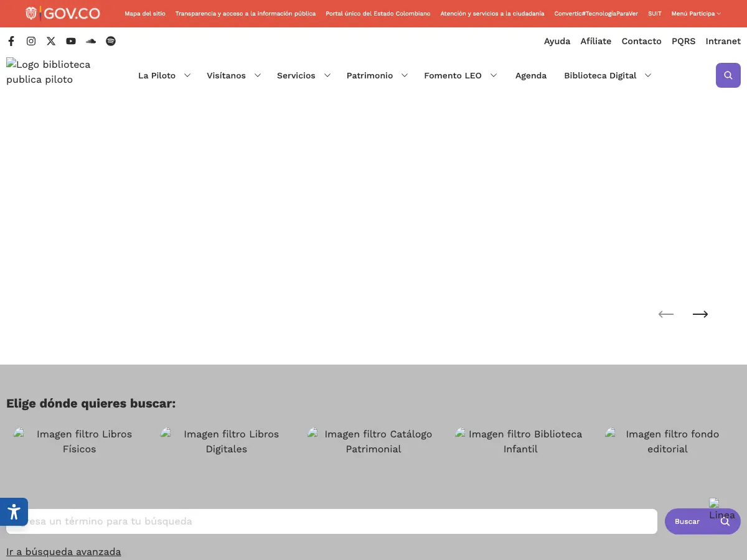747x560 pixels.
Task: Select the fondo editorial search filter
Action: [667, 441]
